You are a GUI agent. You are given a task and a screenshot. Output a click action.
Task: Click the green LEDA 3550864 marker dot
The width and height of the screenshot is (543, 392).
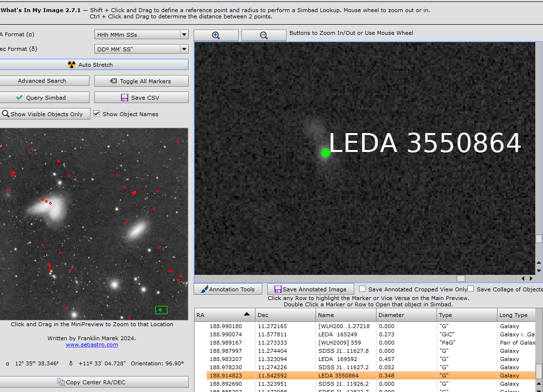326,153
